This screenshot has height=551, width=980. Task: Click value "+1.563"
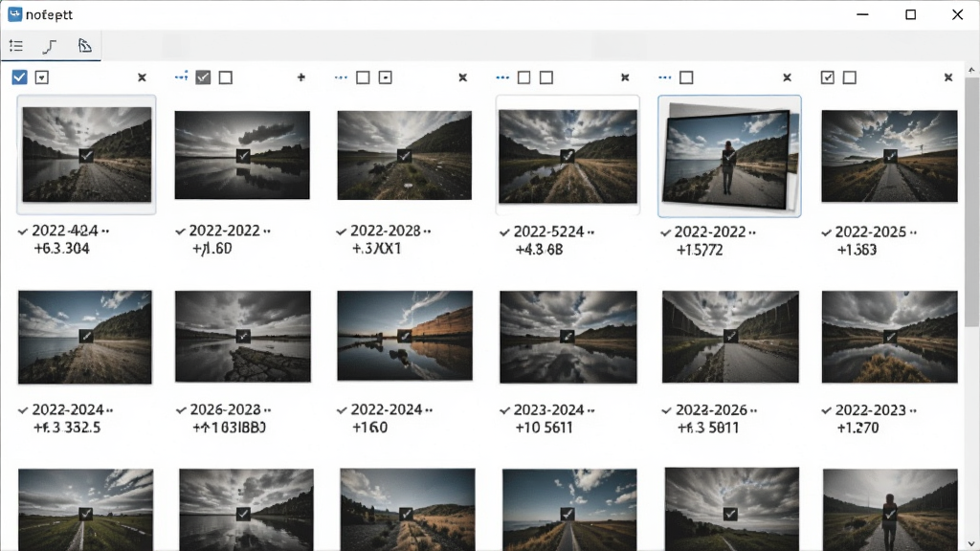click(857, 250)
